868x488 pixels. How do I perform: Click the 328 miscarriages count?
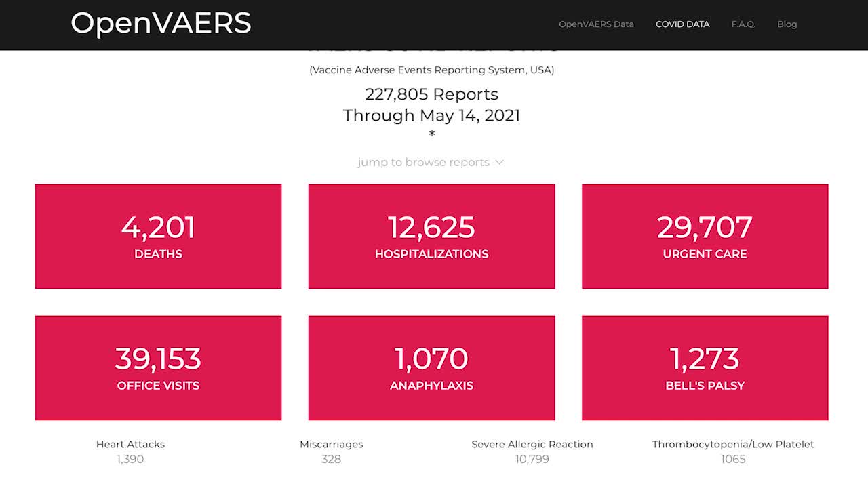tap(332, 460)
